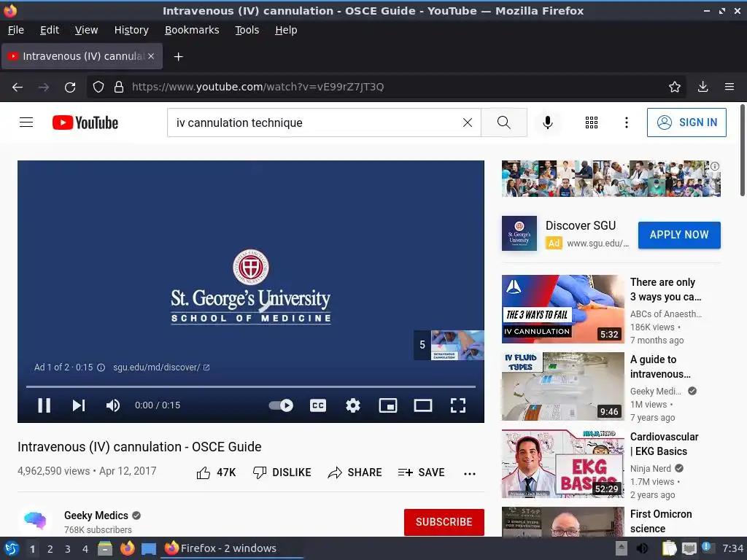The image size is (747, 560).
Task: Open Geeky Medics channel name
Action: pyautogui.click(x=96, y=516)
